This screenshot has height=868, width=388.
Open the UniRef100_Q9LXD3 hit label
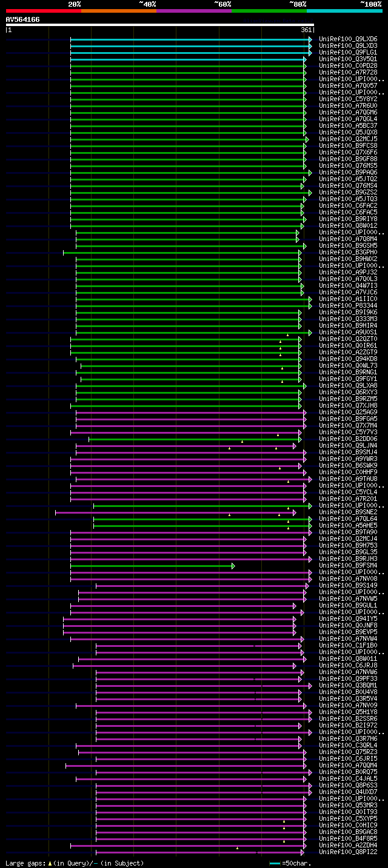click(x=348, y=46)
